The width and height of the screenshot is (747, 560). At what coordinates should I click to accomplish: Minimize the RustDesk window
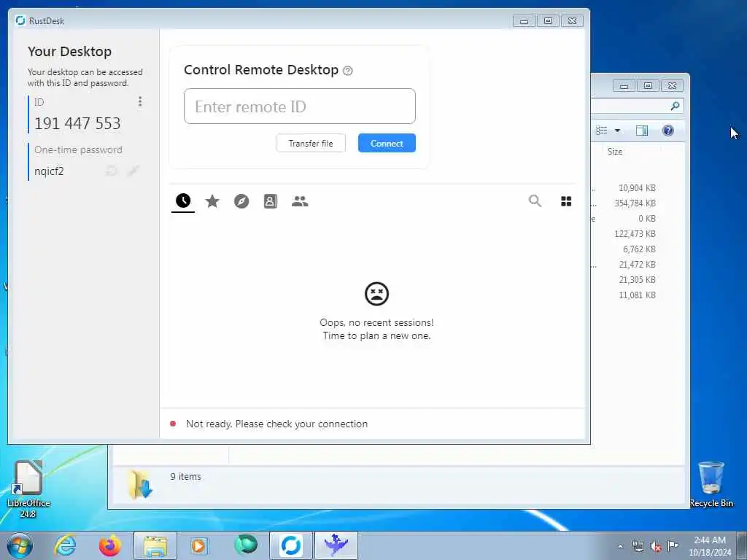524,21
